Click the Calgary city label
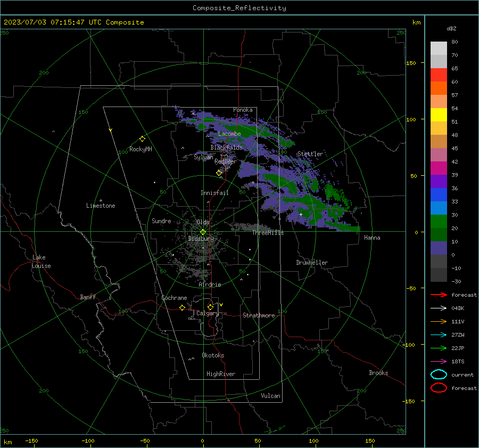The height and width of the screenshot is (448, 479). (208, 313)
